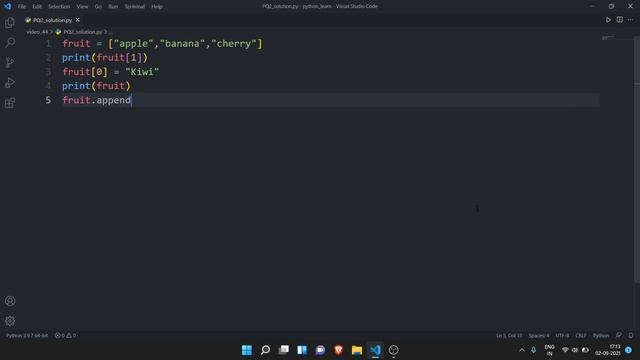The height and width of the screenshot is (360, 640).
Task: Open the UTF-8 encoding selector
Action: click(x=562, y=336)
